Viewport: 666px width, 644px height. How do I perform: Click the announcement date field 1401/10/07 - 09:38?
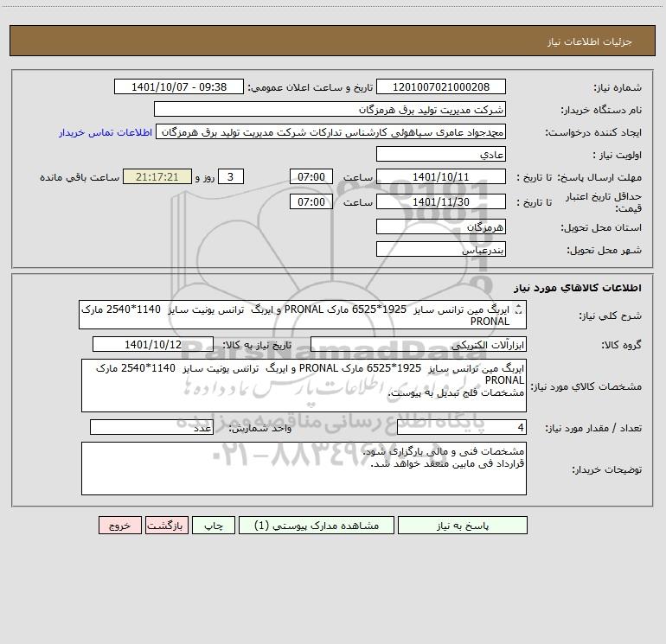(x=179, y=86)
